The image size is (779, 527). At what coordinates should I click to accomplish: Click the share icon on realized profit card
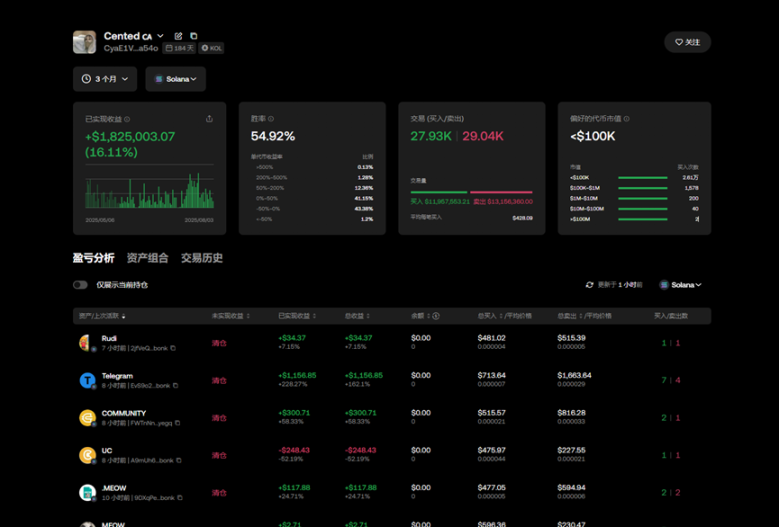tap(209, 119)
